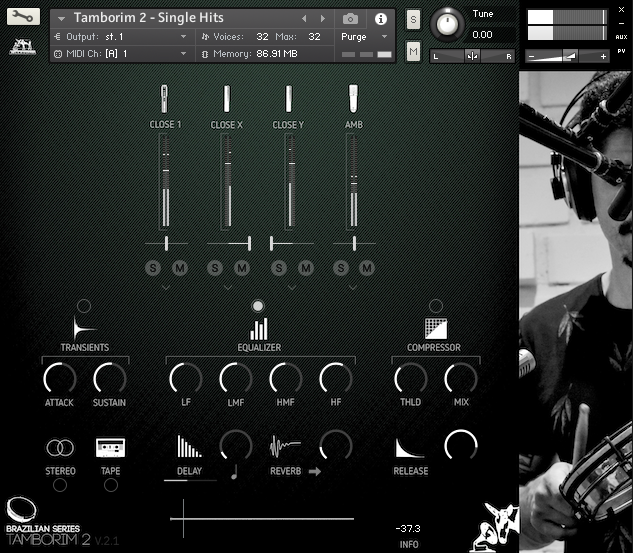
Task: Select the CLOSE 1 microphone icon
Action: pos(164,98)
